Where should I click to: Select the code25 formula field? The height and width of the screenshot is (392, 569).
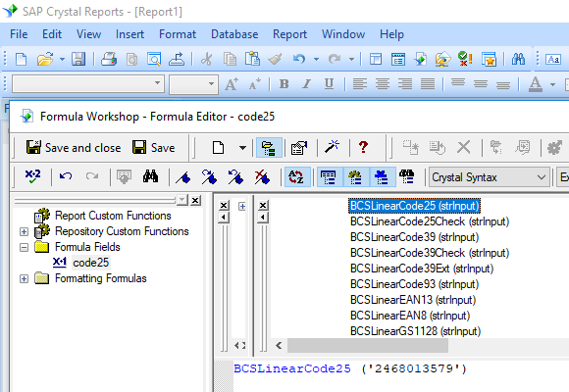click(x=90, y=263)
